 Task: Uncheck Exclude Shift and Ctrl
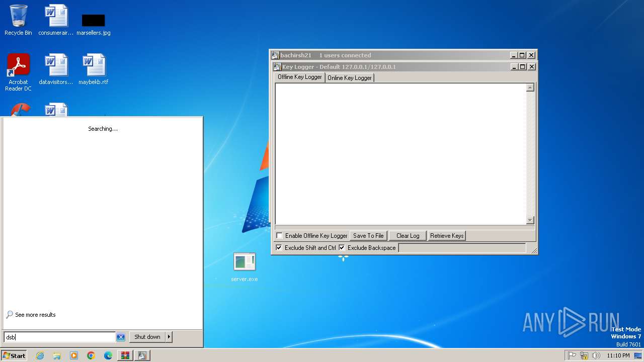[x=279, y=248]
